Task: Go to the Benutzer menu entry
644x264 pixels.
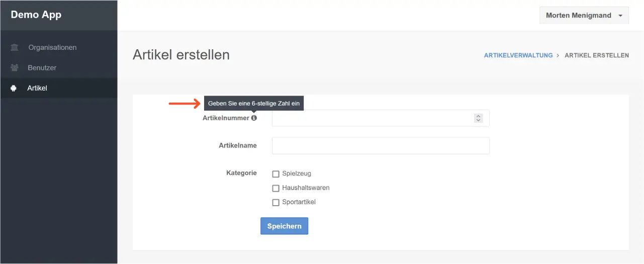Action: pyautogui.click(x=42, y=68)
